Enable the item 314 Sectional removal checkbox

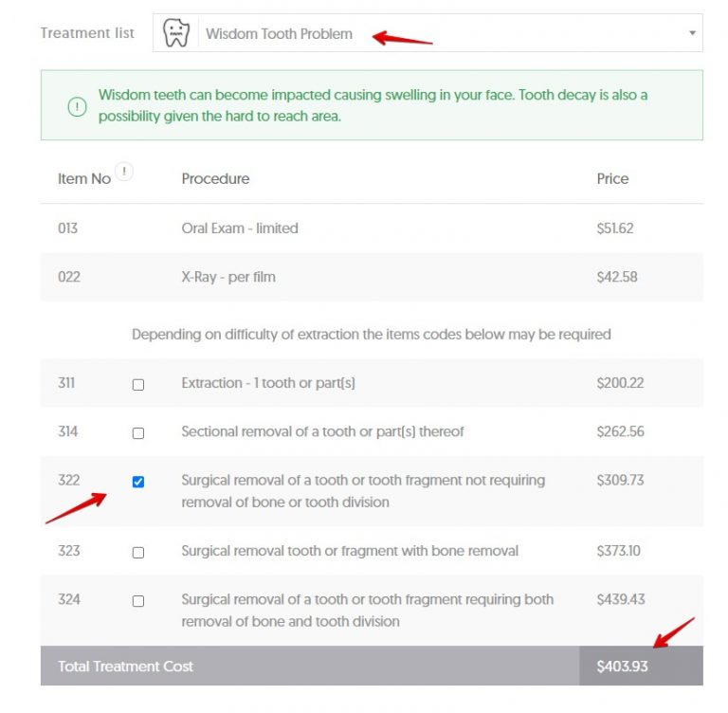[138, 433]
